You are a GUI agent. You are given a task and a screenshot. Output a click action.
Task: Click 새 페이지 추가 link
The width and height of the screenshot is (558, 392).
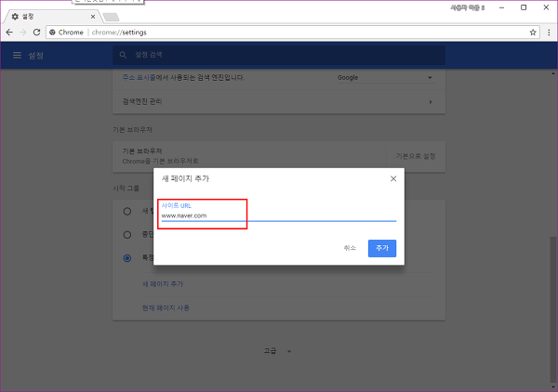point(163,284)
